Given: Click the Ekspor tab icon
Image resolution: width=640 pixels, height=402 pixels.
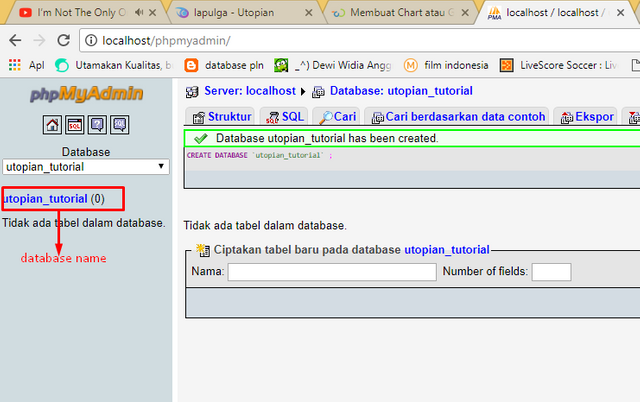Looking at the screenshot, I should pos(567,118).
